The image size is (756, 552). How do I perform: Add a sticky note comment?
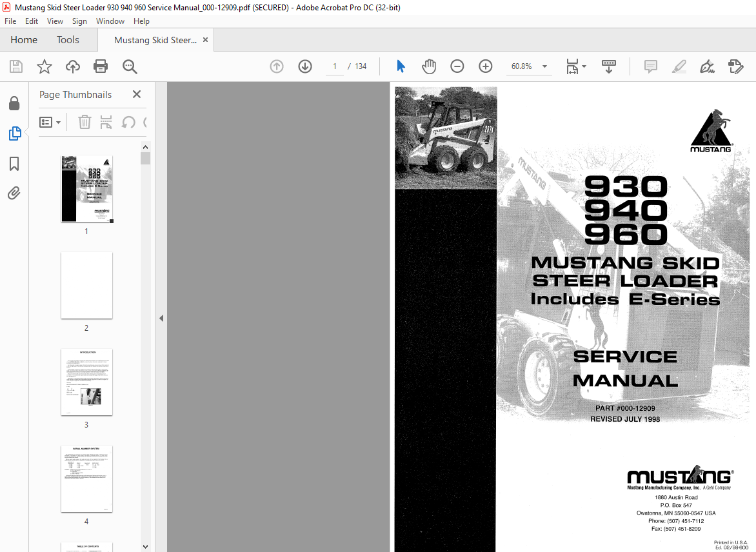[x=651, y=66]
